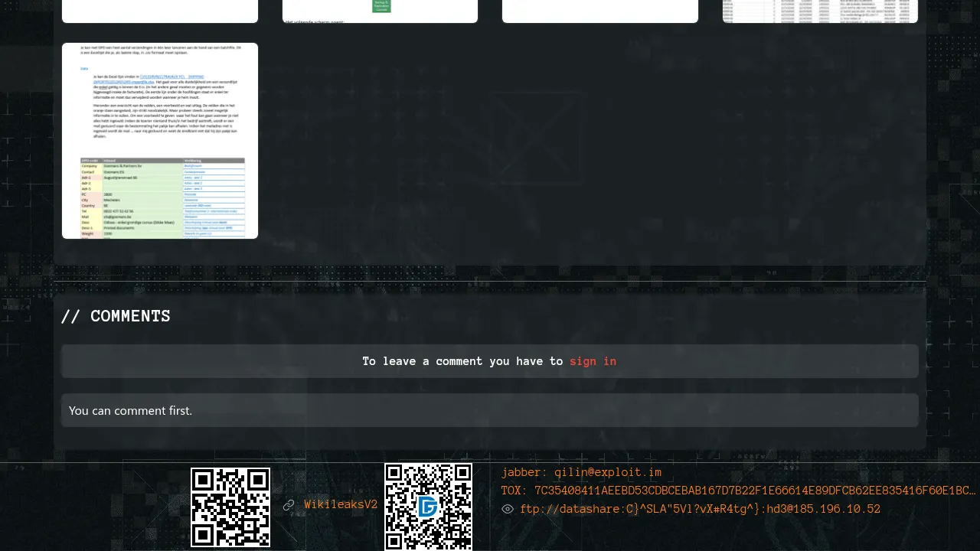Click the ftp datashare address

(700, 509)
